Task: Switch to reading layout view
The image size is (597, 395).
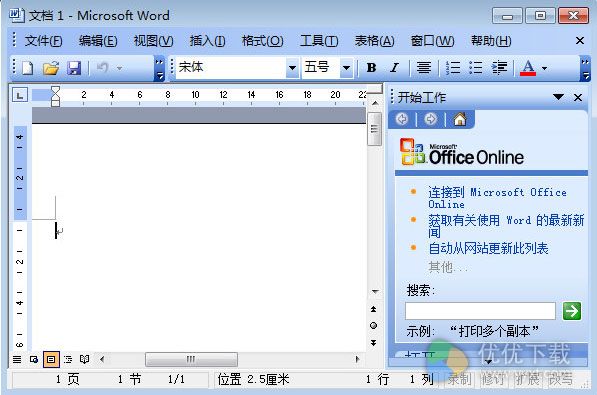Action: [85, 359]
